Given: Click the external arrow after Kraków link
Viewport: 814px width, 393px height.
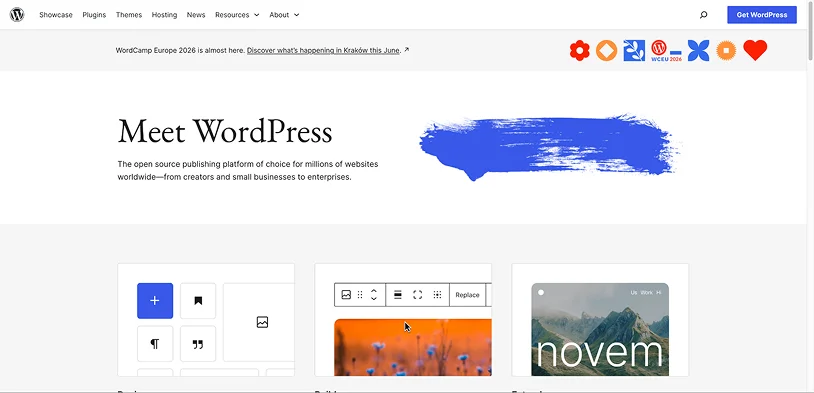Looking at the screenshot, I should (x=406, y=50).
